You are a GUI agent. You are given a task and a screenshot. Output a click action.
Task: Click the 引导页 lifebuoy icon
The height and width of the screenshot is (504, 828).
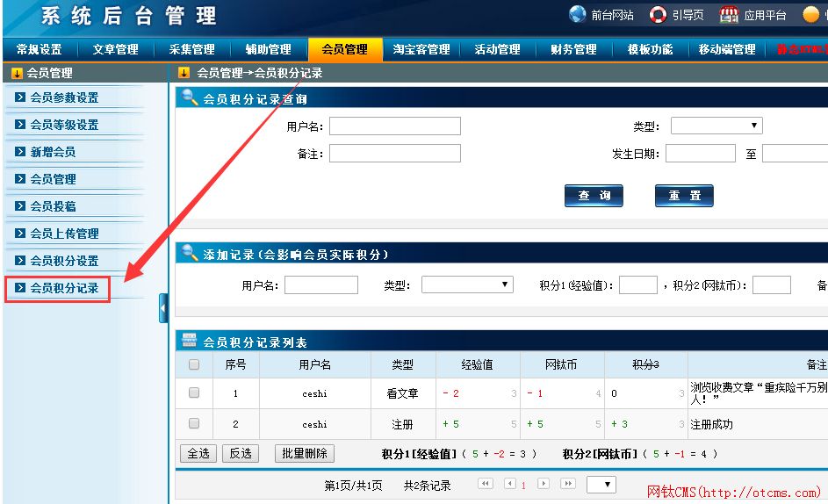pos(658,15)
